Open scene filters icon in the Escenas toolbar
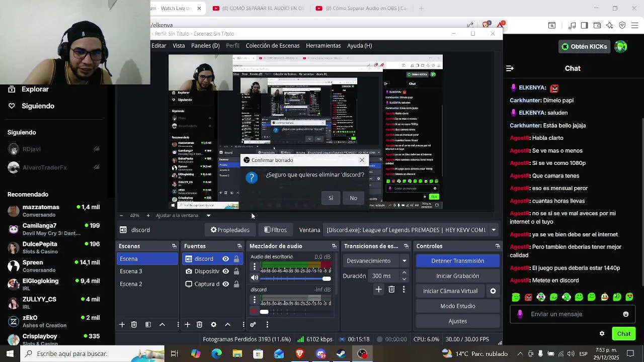This screenshot has height=362, width=644. [148, 325]
